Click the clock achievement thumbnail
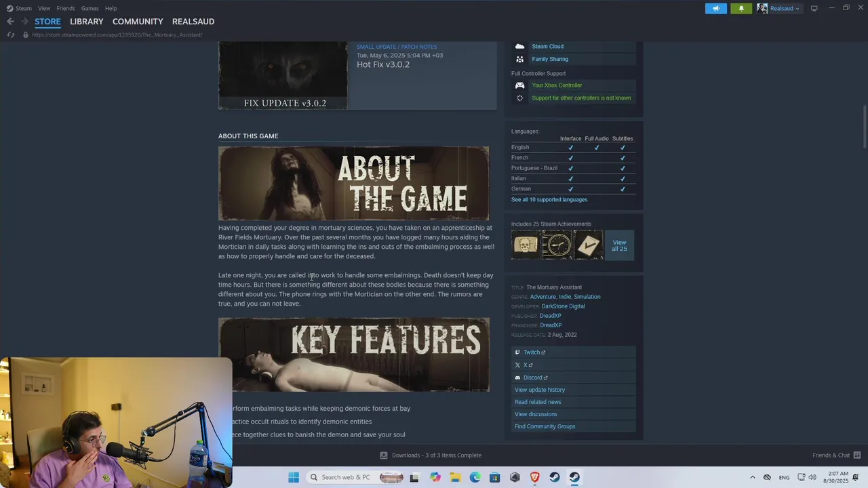 coord(557,245)
